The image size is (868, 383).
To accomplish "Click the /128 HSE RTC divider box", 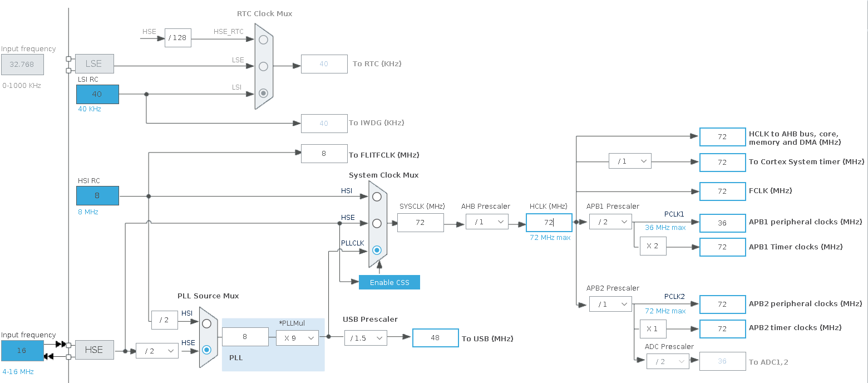I will pyautogui.click(x=178, y=38).
